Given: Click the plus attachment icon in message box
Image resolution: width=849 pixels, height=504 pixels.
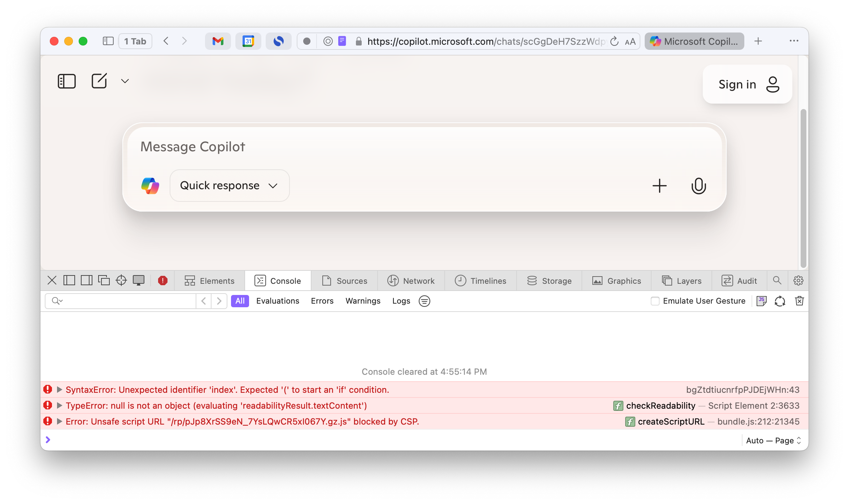Looking at the screenshot, I should [x=659, y=186].
